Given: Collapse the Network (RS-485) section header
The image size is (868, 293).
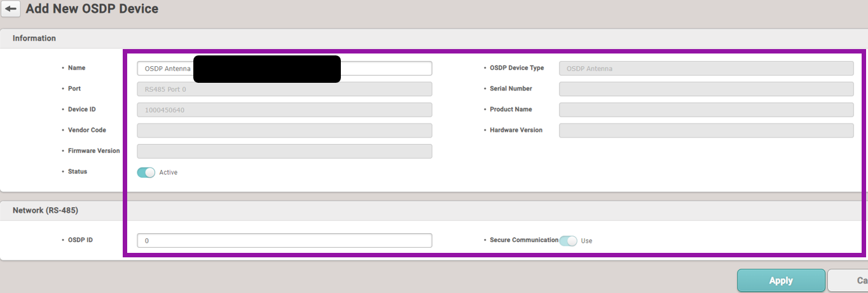Looking at the screenshot, I should (45, 210).
